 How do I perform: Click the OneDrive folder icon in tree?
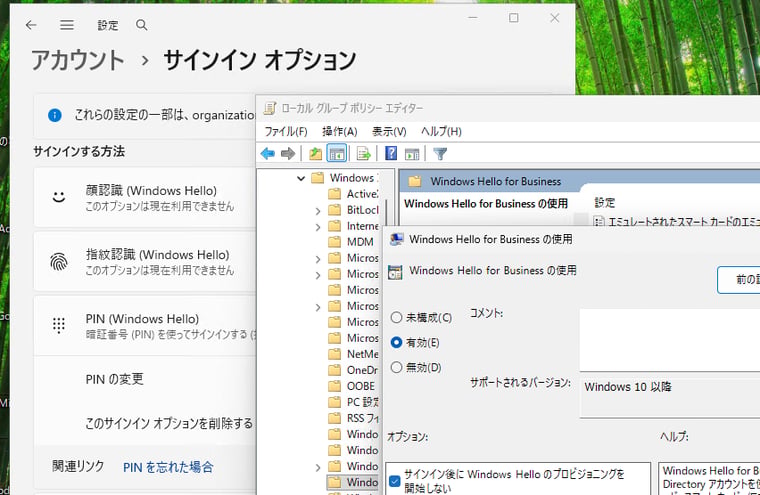coord(334,370)
